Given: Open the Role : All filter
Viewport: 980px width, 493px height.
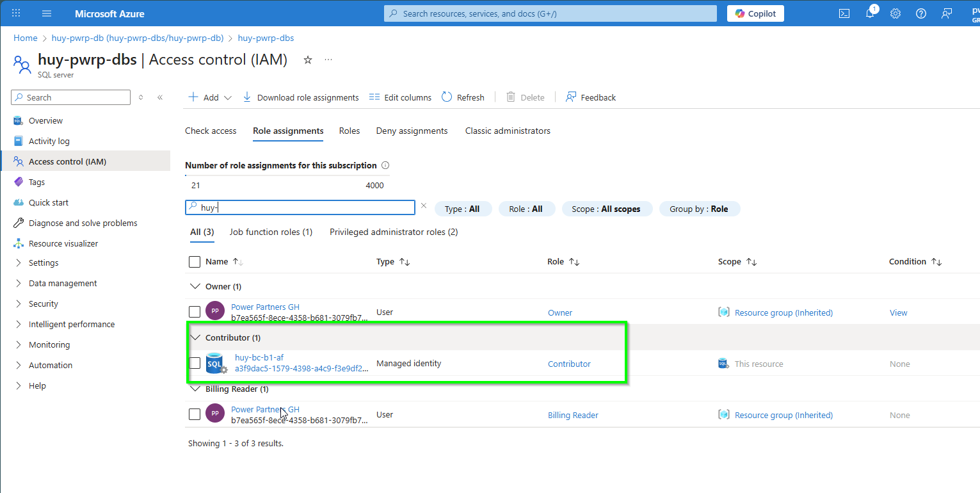Looking at the screenshot, I should [x=526, y=209].
